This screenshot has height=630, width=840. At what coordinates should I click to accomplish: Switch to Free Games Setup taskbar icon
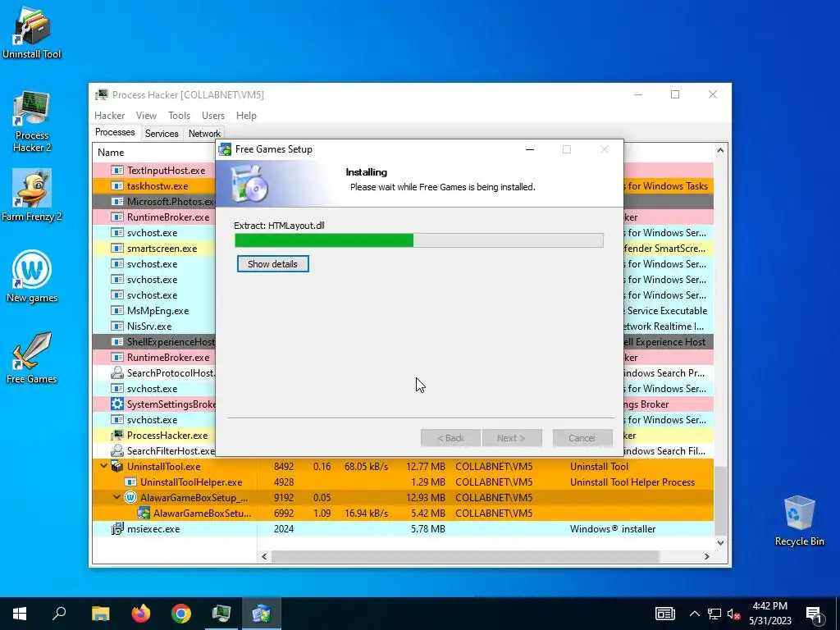[262, 614]
